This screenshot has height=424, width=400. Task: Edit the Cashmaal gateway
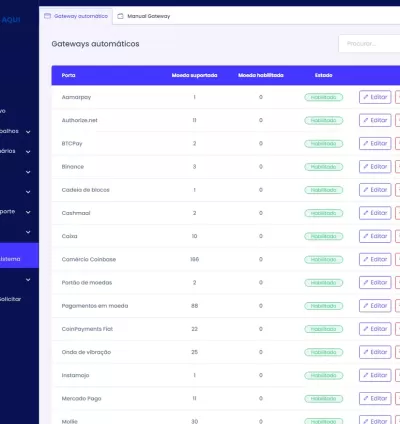point(375,213)
